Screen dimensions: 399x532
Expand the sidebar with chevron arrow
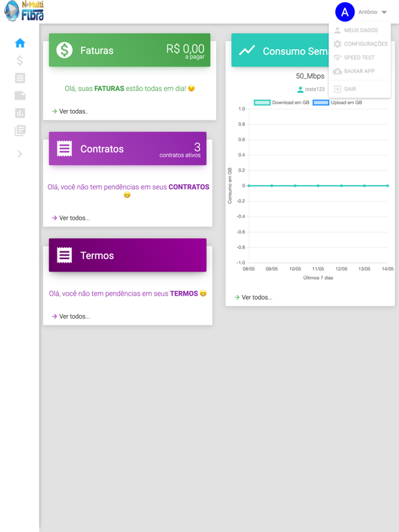point(19,154)
